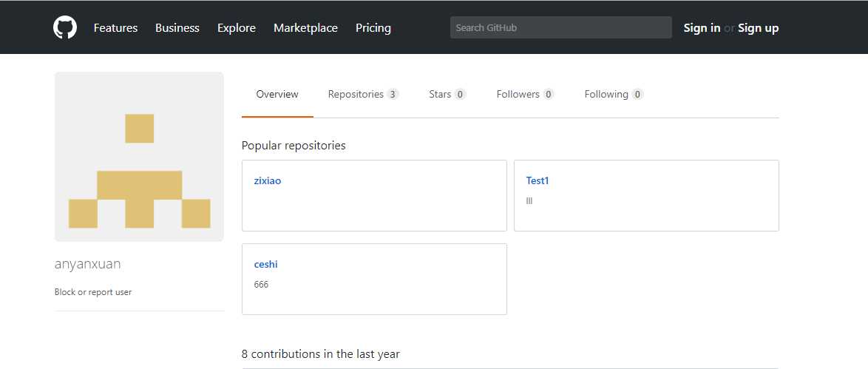Click the GitHub Octocat logo
Viewport: 868px width, 369px height.
(x=65, y=27)
